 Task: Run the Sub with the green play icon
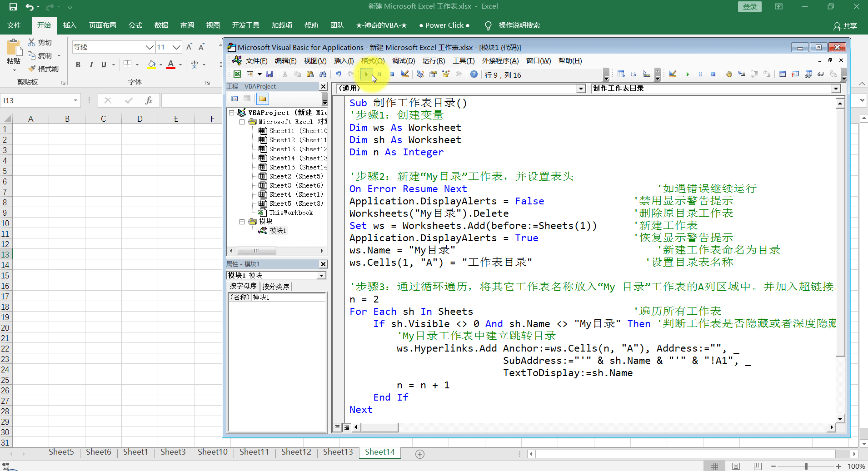click(x=366, y=74)
